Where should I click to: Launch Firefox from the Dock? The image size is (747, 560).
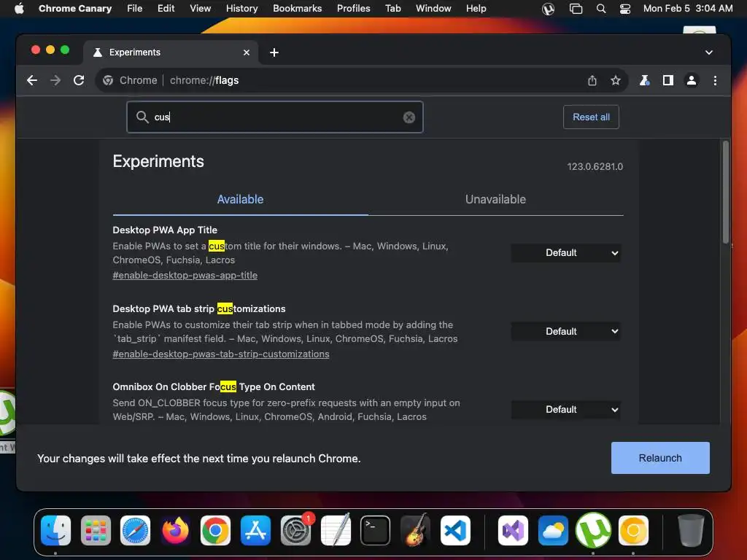tap(175, 530)
